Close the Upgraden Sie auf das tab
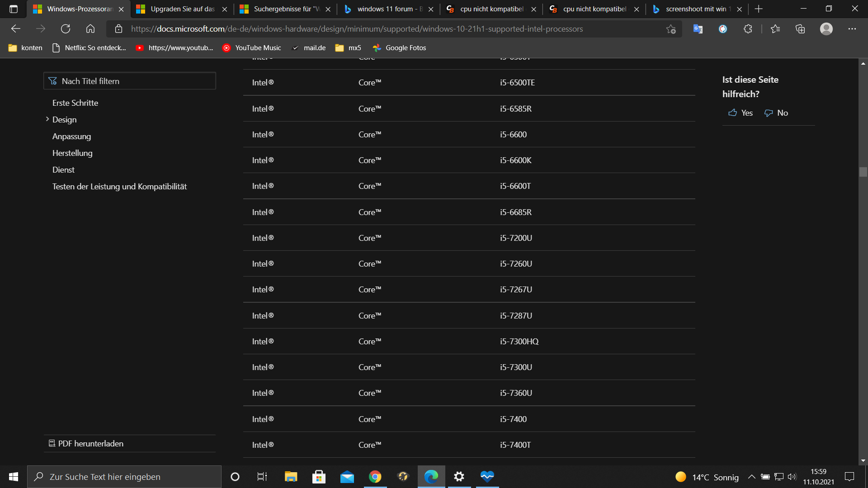Image resolution: width=868 pixels, height=488 pixels. coord(225,9)
